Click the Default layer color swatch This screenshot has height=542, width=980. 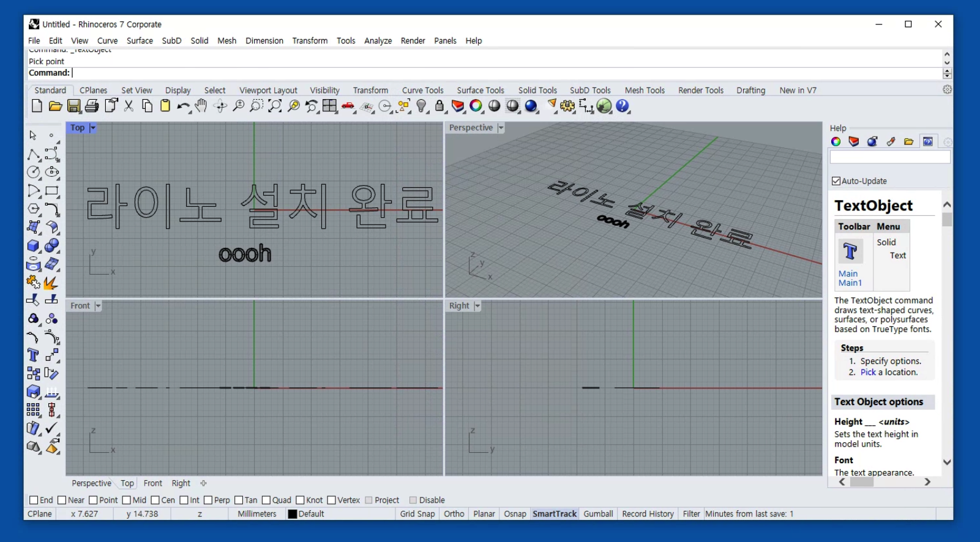293,514
